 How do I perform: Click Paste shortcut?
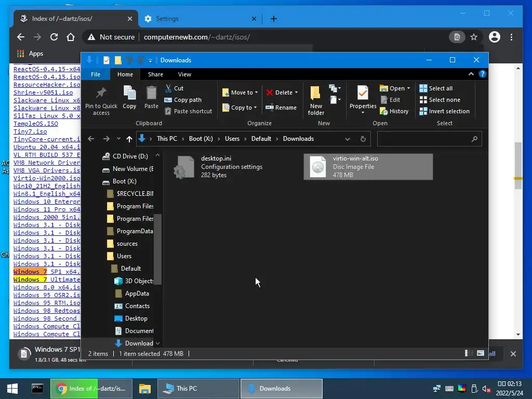click(x=189, y=111)
